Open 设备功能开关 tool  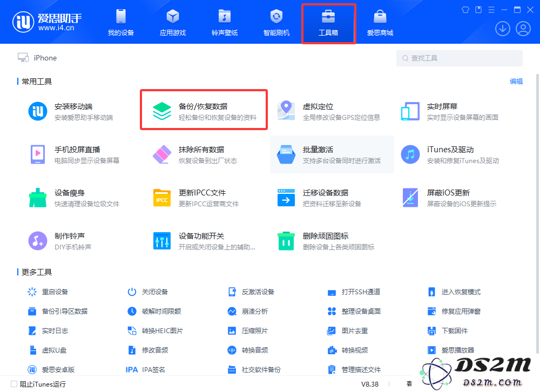click(204, 241)
